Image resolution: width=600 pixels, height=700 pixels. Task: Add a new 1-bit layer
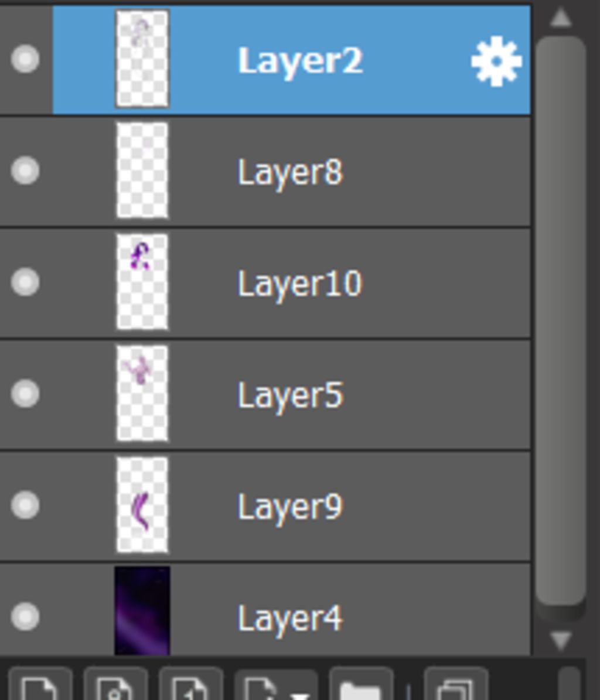[x=191, y=684]
